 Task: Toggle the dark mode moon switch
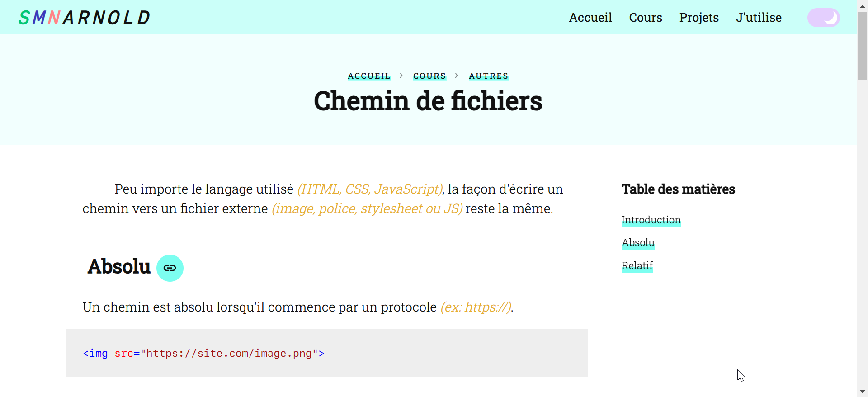click(823, 18)
